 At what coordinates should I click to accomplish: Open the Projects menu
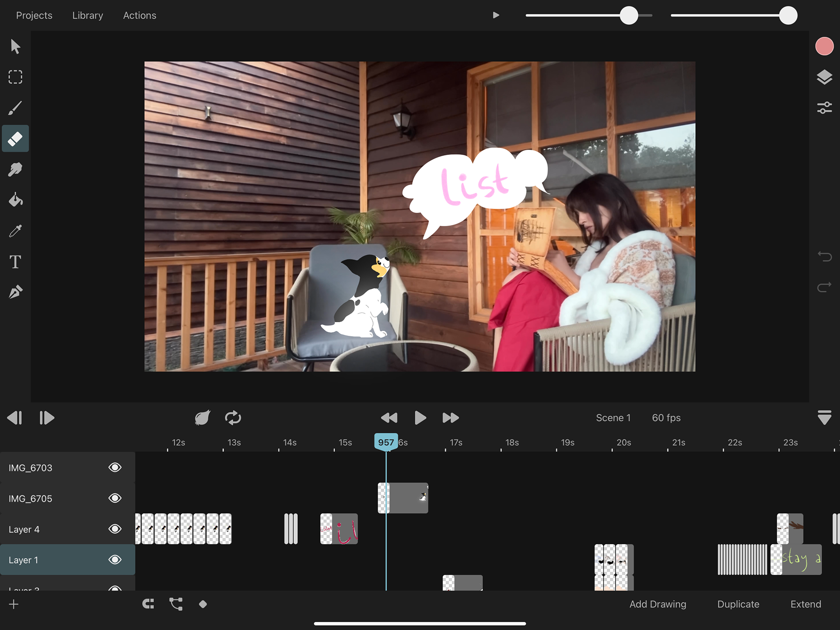pyautogui.click(x=34, y=15)
